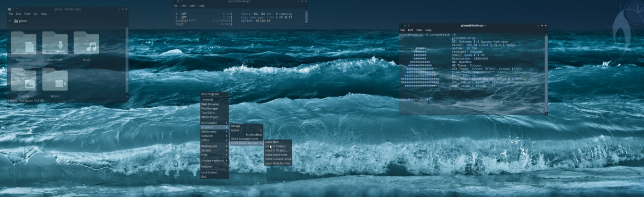
Task: Click the glenn folder icon in location bar
Action: (17, 21)
